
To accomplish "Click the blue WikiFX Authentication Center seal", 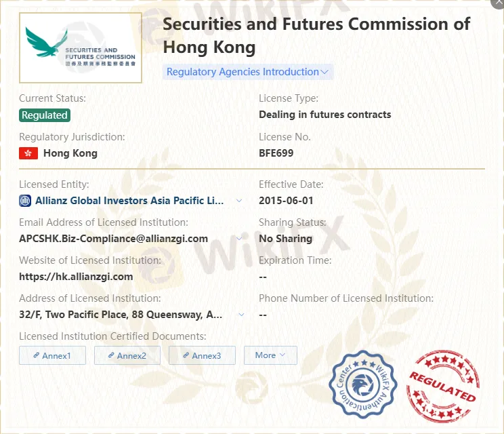I will pyautogui.click(x=363, y=384).
